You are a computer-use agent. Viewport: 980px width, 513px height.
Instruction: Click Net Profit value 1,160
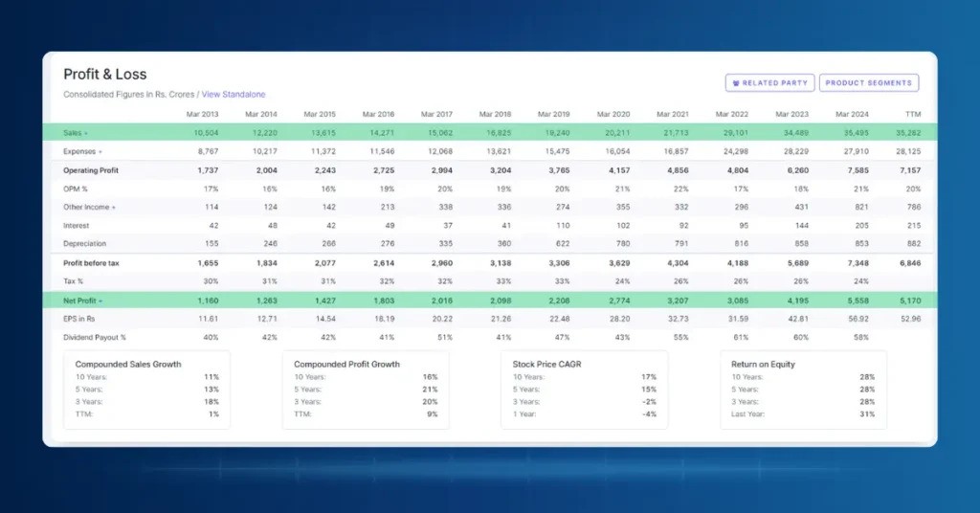click(208, 301)
